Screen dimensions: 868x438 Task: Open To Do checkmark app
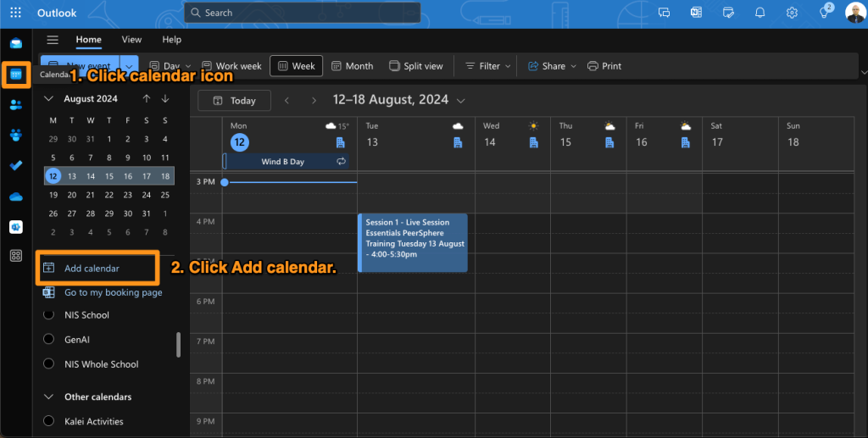point(16,165)
